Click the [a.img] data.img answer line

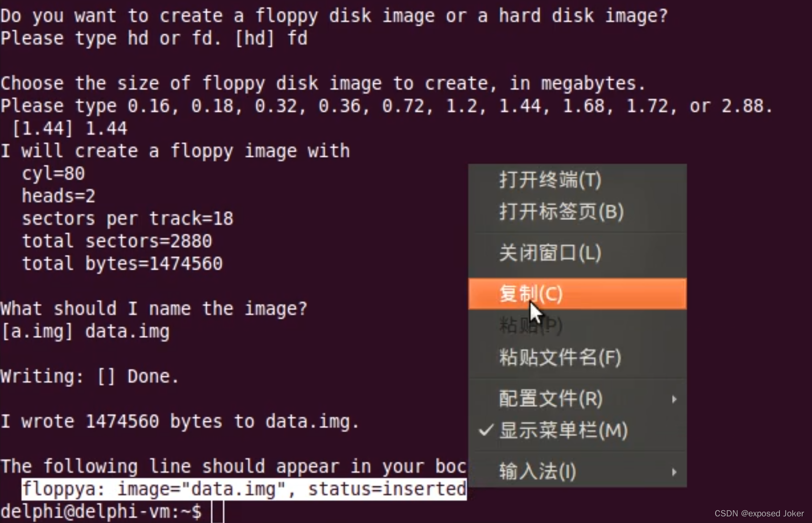[85, 331]
